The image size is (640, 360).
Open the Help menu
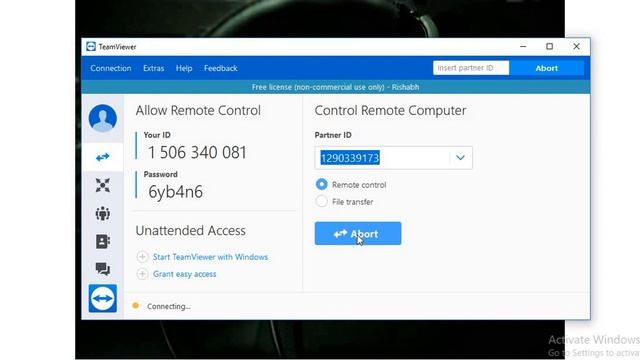coord(184,68)
